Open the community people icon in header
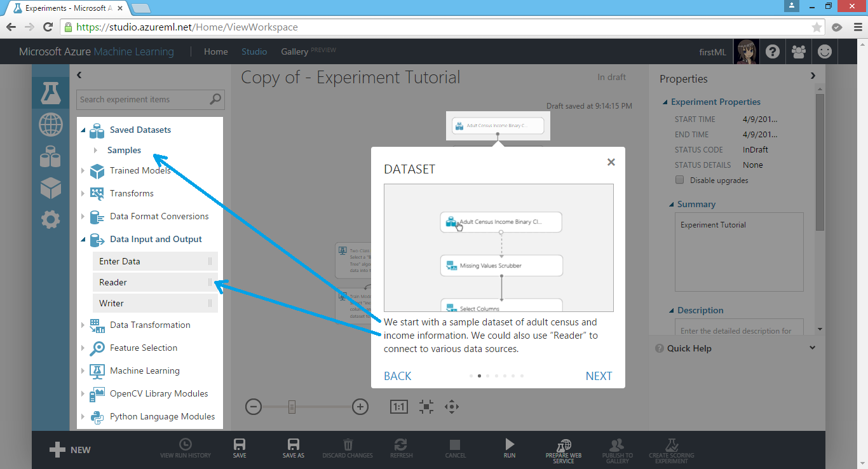 pos(799,52)
